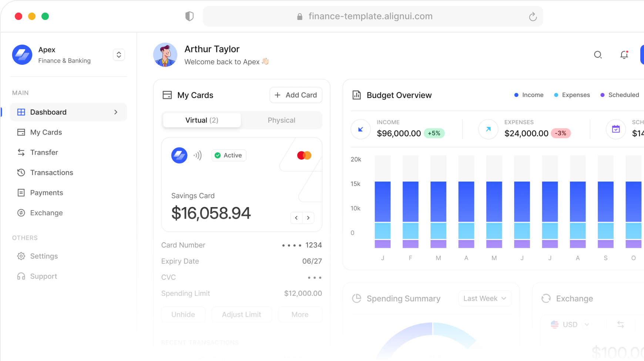
Task: Toggle Expenses series in chart legend
Action: [572, 95]
